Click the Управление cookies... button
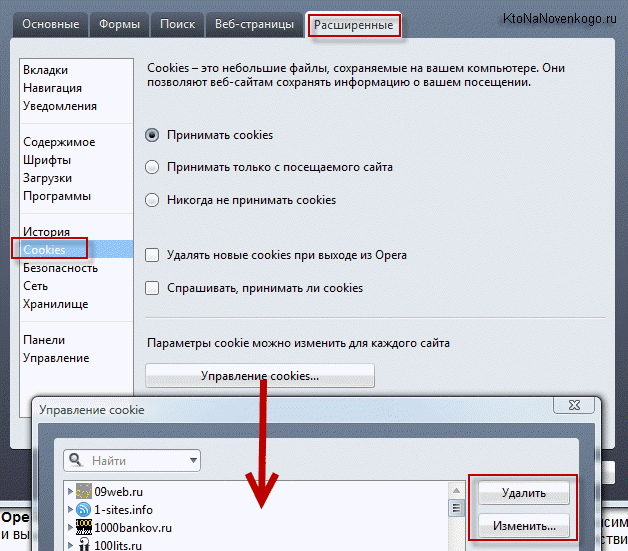Viewport: 628px width, 551px height. (260, 376)
